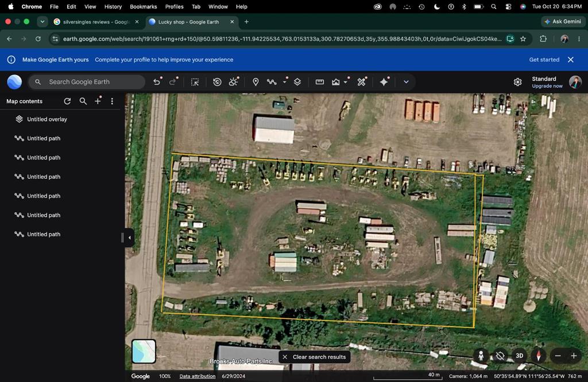
Task: Open Data attribution link
Action: 198,376
